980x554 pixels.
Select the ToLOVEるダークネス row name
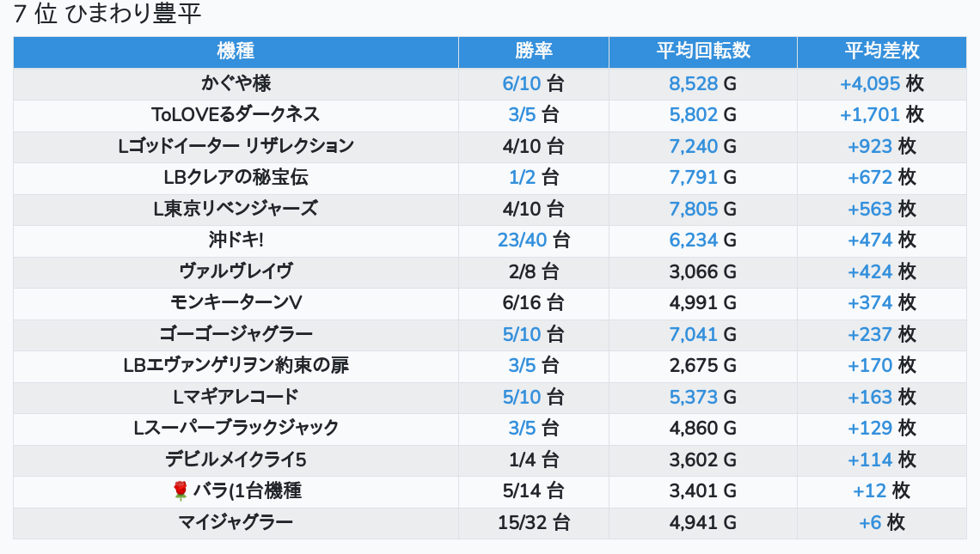[236, 114]
